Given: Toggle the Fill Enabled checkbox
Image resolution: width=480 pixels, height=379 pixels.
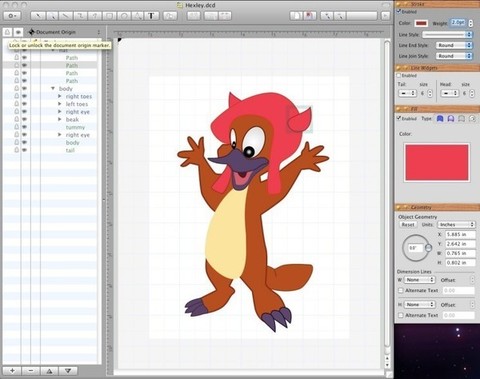Looking at the screenshot, I should click(399, 118).
